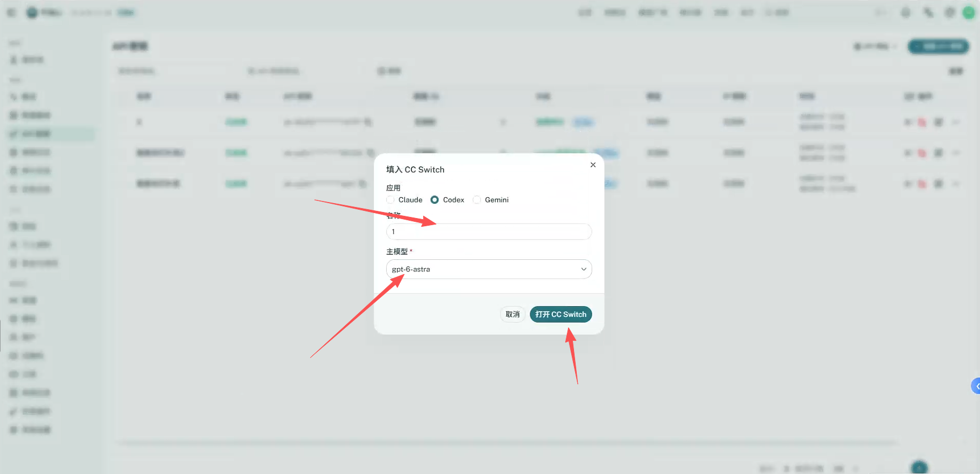Click the teal create button above table
Screen dimensions: 980x474
[x=939, y=46]
